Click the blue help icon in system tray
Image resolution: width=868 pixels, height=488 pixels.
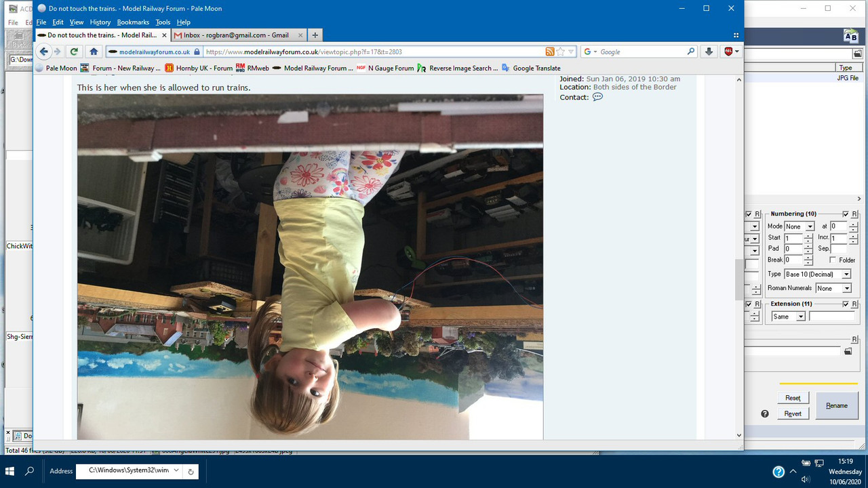[778, 472]
